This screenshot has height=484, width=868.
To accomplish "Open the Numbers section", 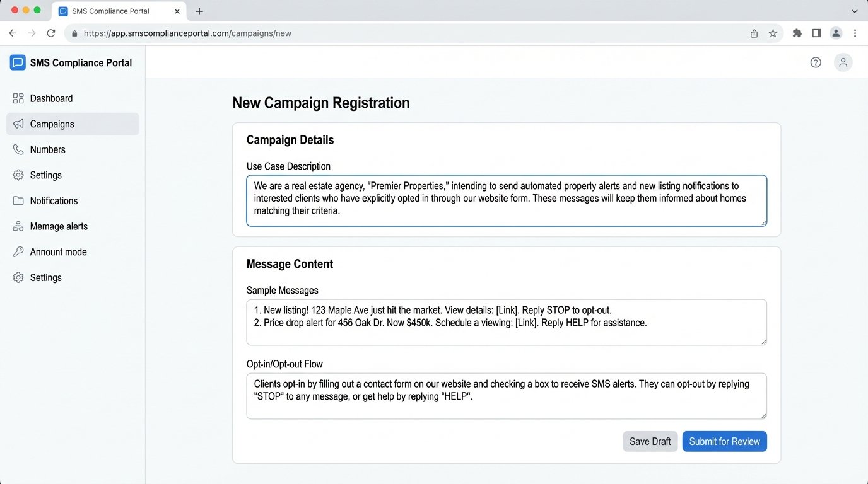I will coord(47,149).
